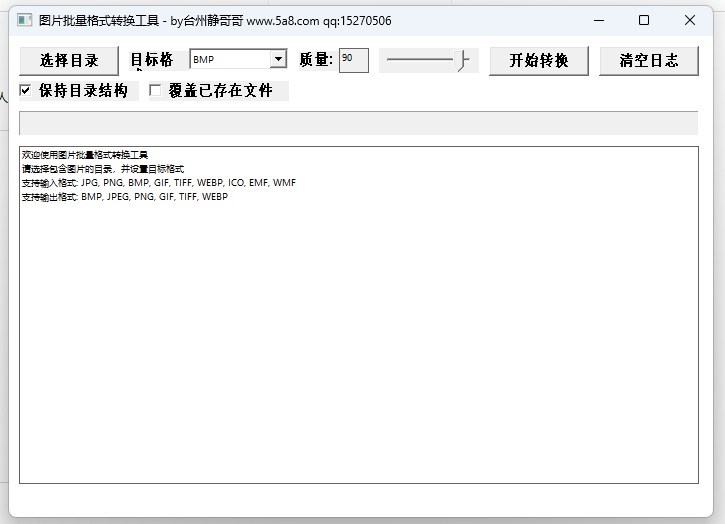Click the 支持输出格式 log line
The image size is (725, 524).
[125, 197]
